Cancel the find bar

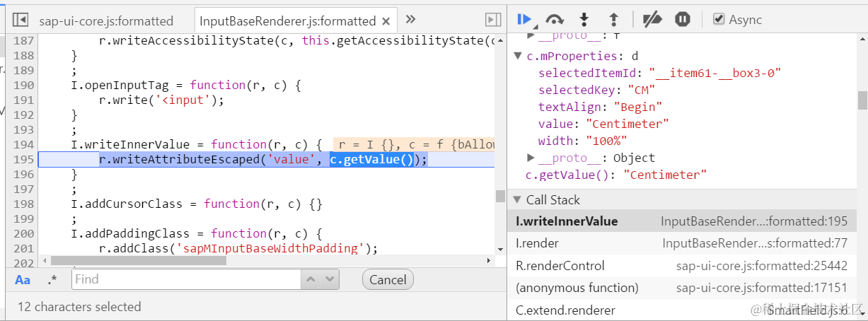click(388, 279)
